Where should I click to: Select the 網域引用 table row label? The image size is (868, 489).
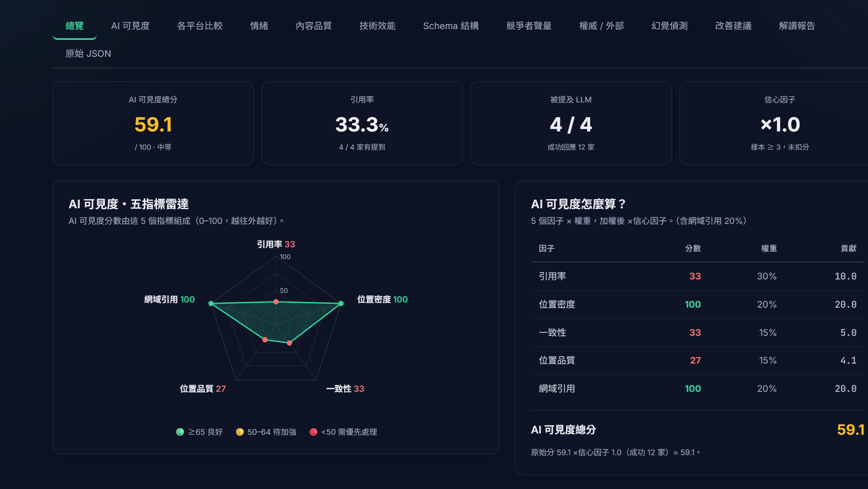[557, 389]
